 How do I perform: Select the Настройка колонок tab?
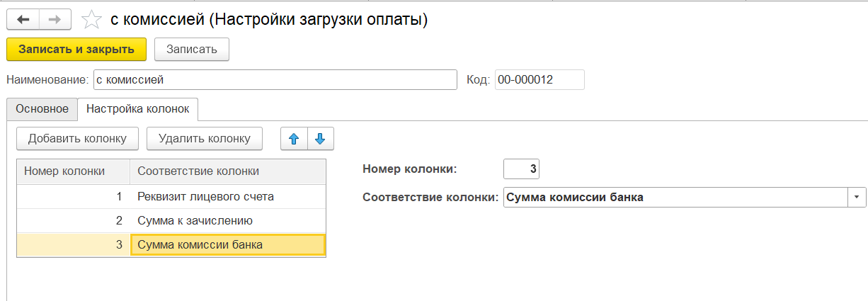coord(138,109)
